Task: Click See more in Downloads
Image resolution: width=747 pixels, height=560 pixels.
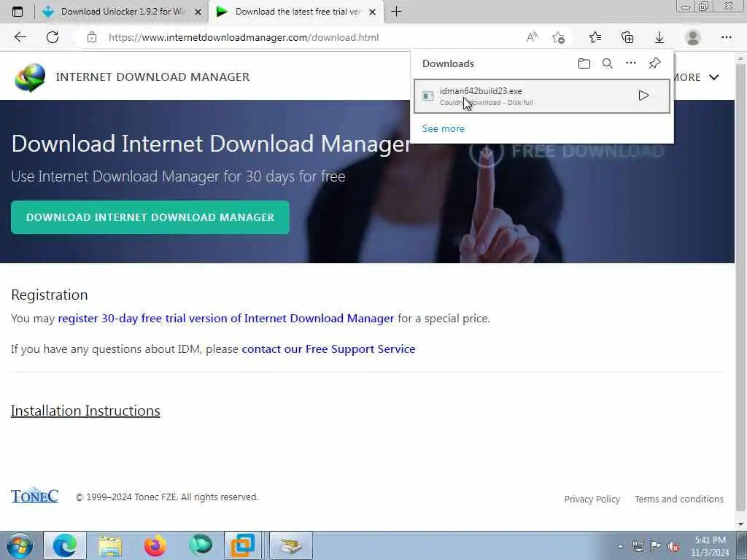Action: click(443, 128)
